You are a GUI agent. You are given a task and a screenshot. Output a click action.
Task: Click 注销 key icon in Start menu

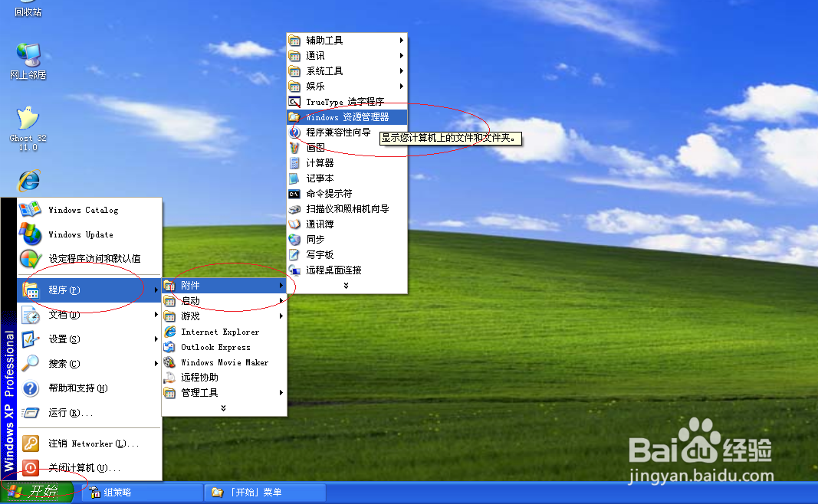(30, 443)
